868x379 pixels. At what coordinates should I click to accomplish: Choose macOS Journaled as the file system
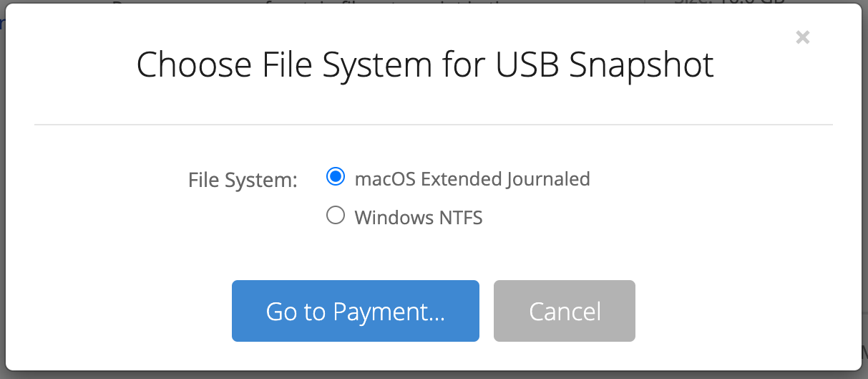click(336, 177)
